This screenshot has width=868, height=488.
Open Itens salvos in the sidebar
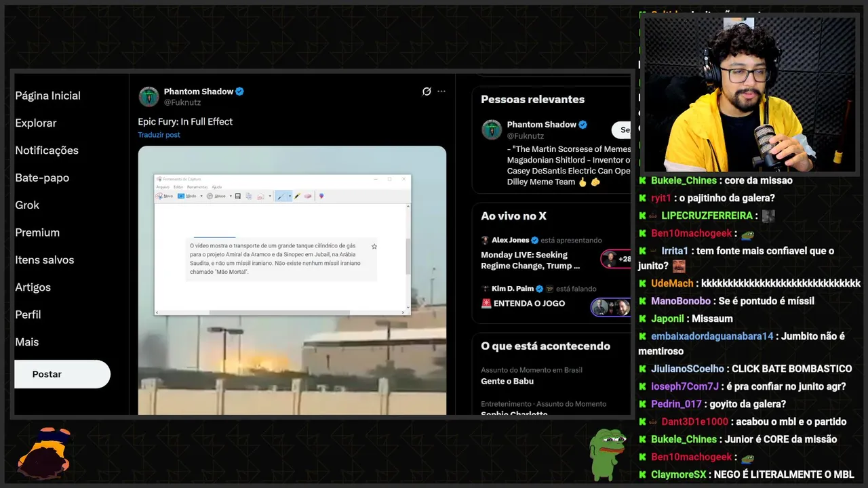point(45,260)
